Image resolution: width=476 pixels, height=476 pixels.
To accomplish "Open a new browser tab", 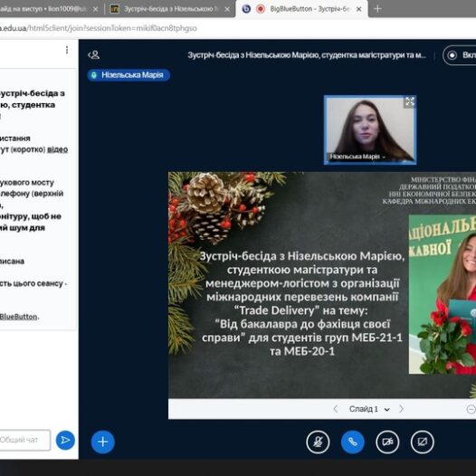I will point(377,9).
